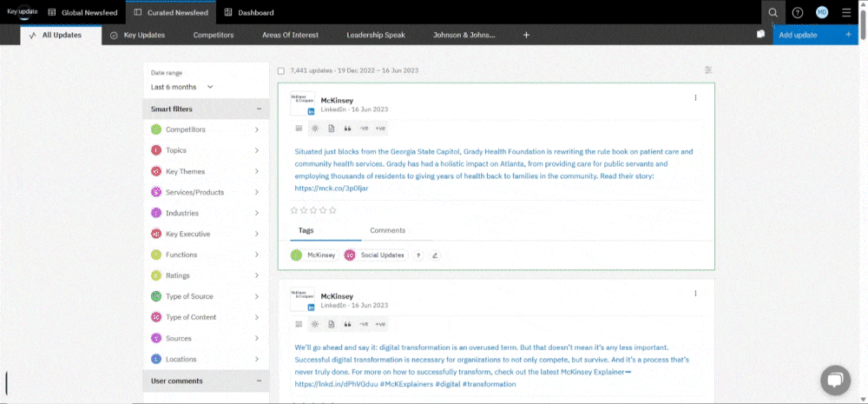Click the quote icon on first McKinsey card

tap(348, 128)
